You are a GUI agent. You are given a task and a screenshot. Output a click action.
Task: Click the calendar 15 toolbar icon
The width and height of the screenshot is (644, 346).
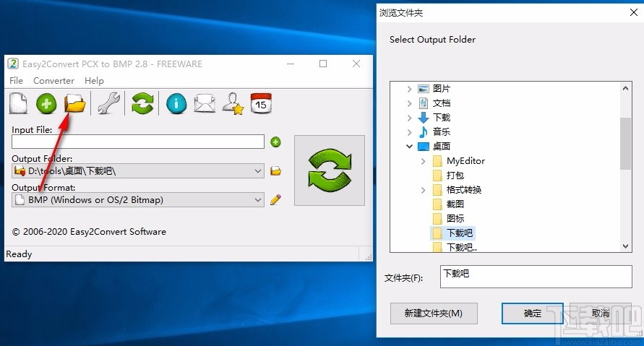pyautogui.click(x=261, y=103)
